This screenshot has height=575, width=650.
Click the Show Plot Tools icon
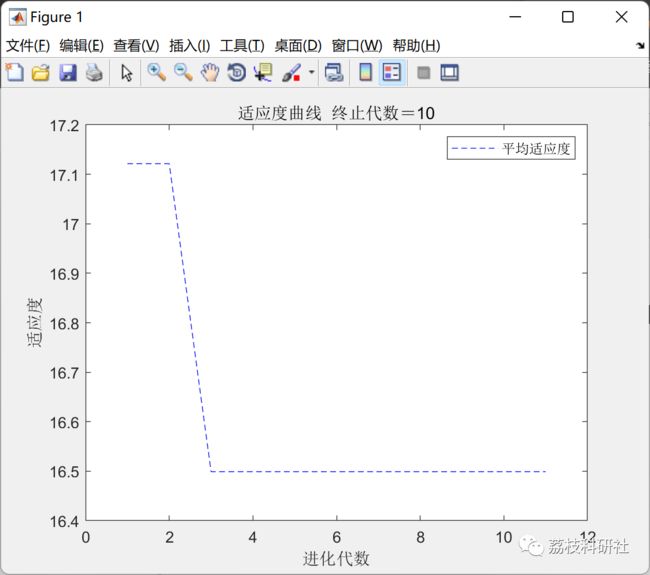[449, 73]
